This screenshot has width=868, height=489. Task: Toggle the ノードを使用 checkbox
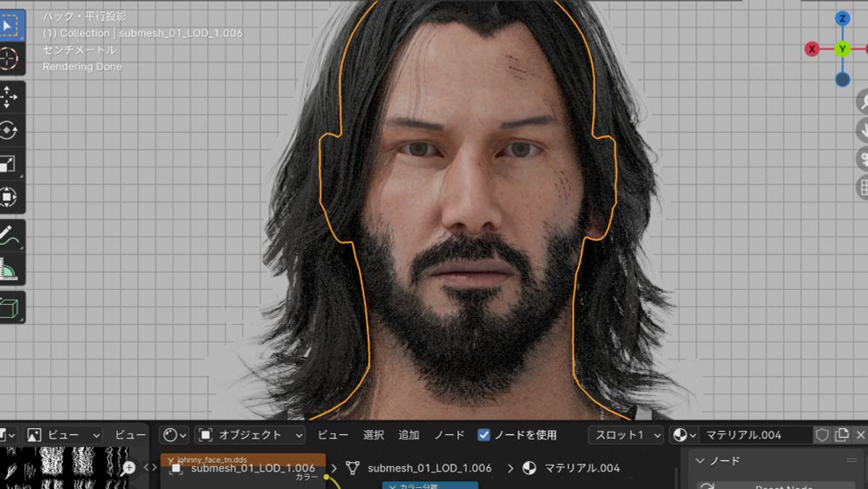(483, 435)
